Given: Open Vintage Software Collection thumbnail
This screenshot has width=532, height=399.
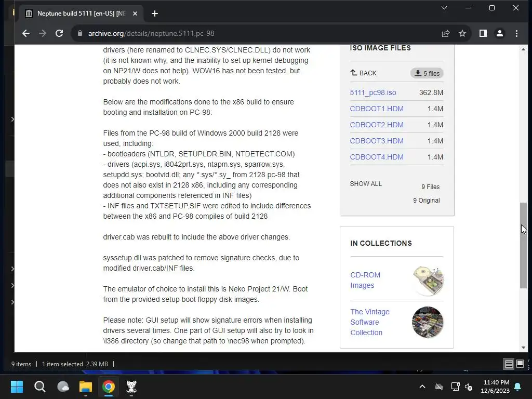Looking at the screenshot, I should point(428,322).
